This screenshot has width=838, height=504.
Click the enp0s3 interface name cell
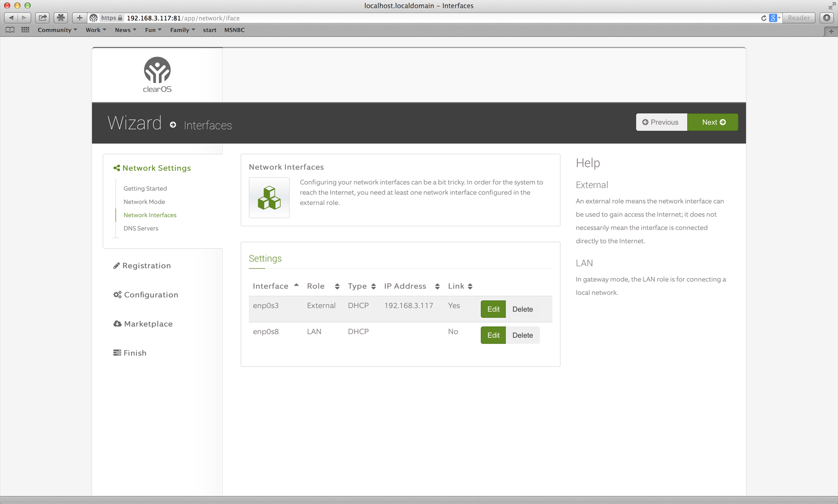(x=266, y=305)
